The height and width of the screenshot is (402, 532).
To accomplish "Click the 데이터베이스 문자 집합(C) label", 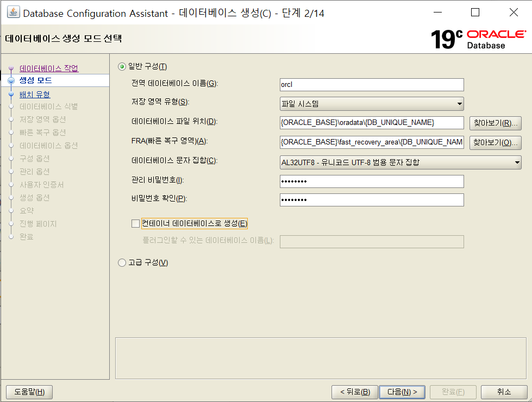I will tap(174, 160).
